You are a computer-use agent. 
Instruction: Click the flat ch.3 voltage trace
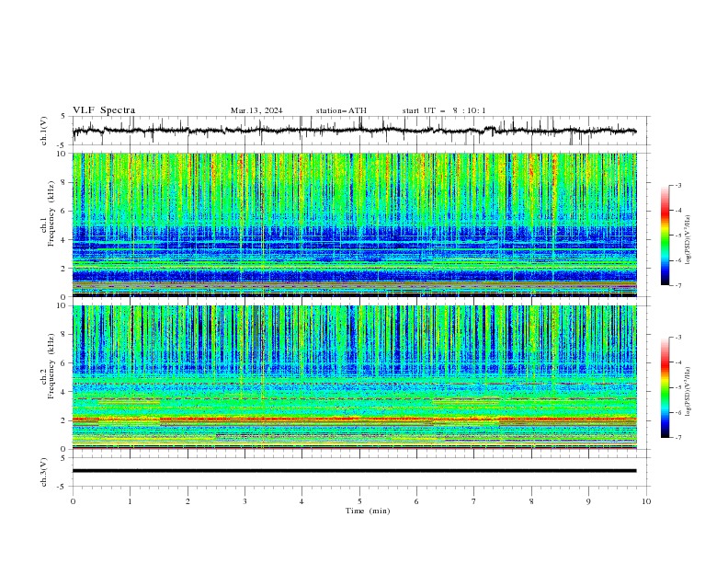pos(354,471)
